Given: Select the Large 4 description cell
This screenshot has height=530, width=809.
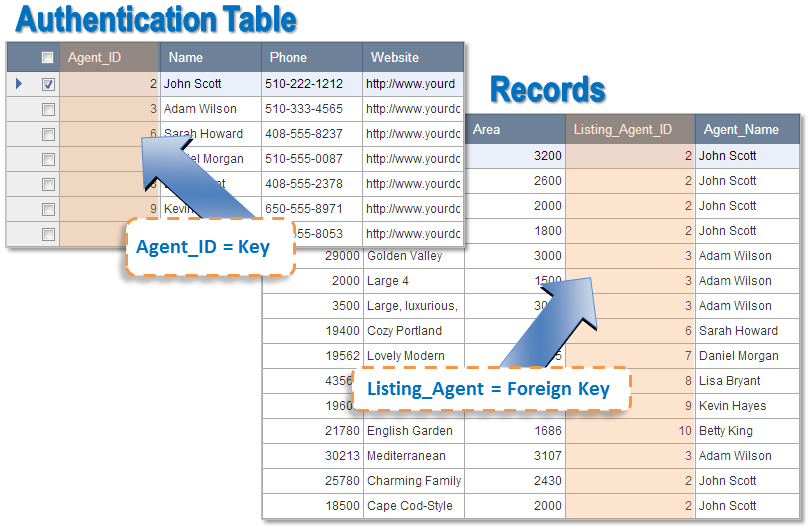Looking at the screenshot, I should pos(414,281).
